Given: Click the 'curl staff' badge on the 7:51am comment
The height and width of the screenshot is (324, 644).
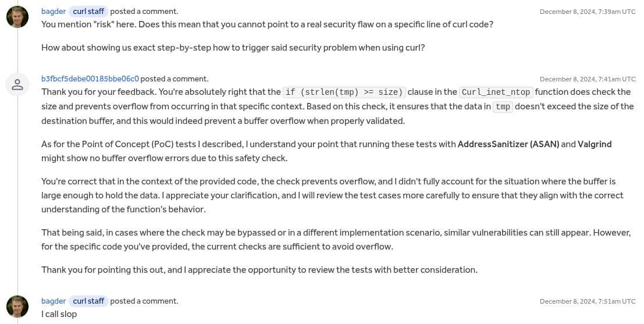Looking at the screenshot, I should click(88, 301).
